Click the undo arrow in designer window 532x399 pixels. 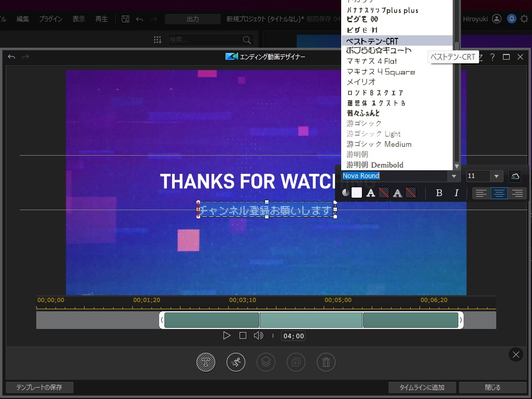pos(11,57)
